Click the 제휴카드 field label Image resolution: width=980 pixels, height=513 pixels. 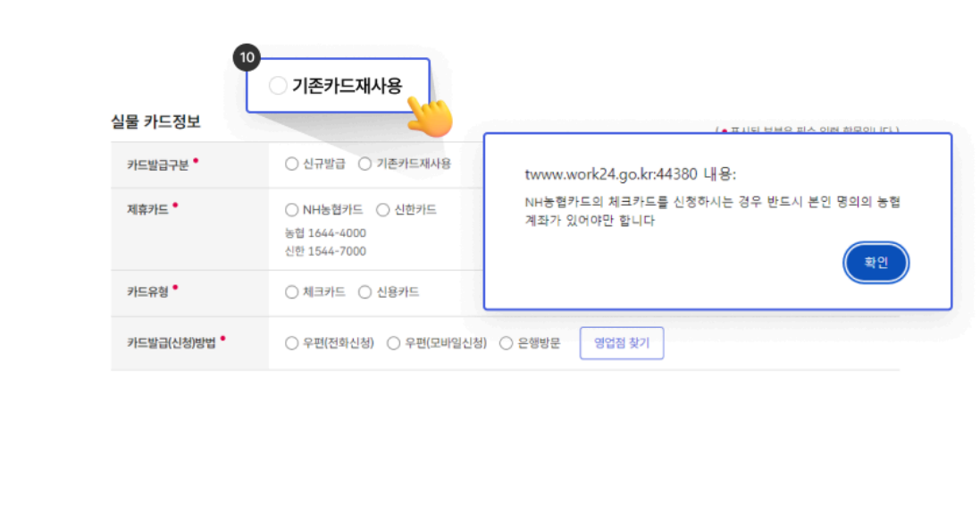pyautogui.click(x=148, y=210)
